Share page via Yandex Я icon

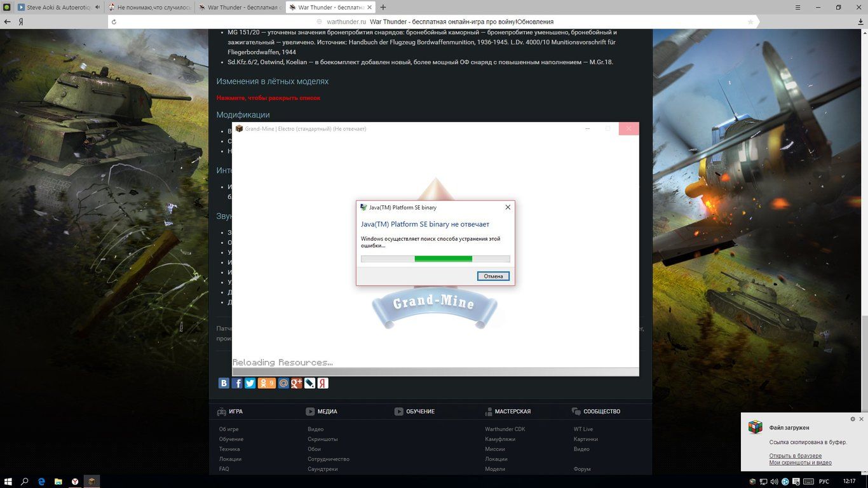point(323,383)
